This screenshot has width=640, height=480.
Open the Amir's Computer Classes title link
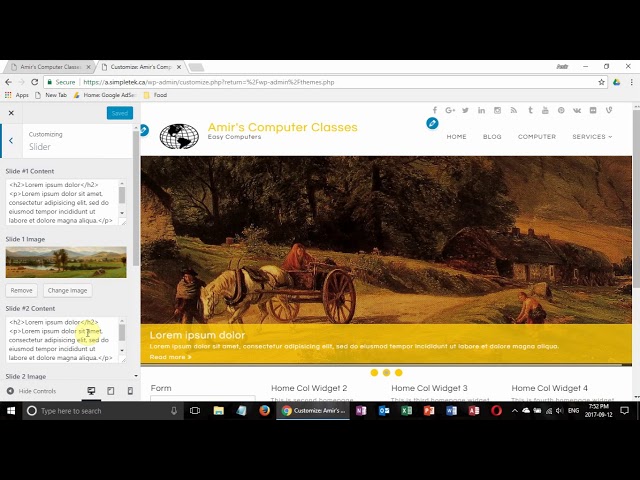282,127
